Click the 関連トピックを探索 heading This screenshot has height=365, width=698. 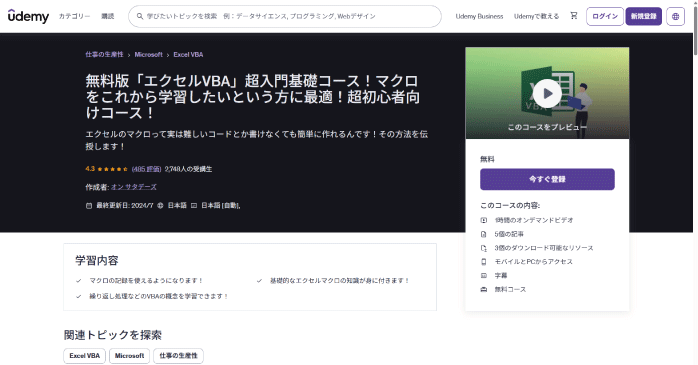[x=113, y=335]
